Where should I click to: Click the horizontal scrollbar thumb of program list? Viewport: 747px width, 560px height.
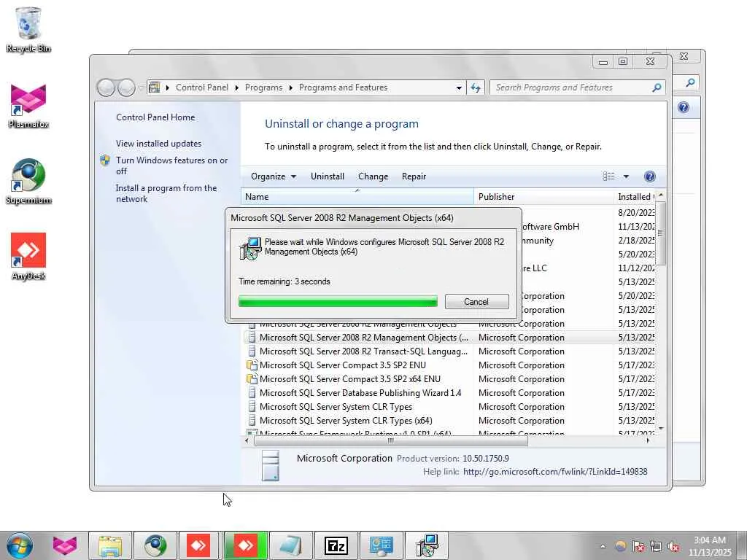click(x=391, y=440)
